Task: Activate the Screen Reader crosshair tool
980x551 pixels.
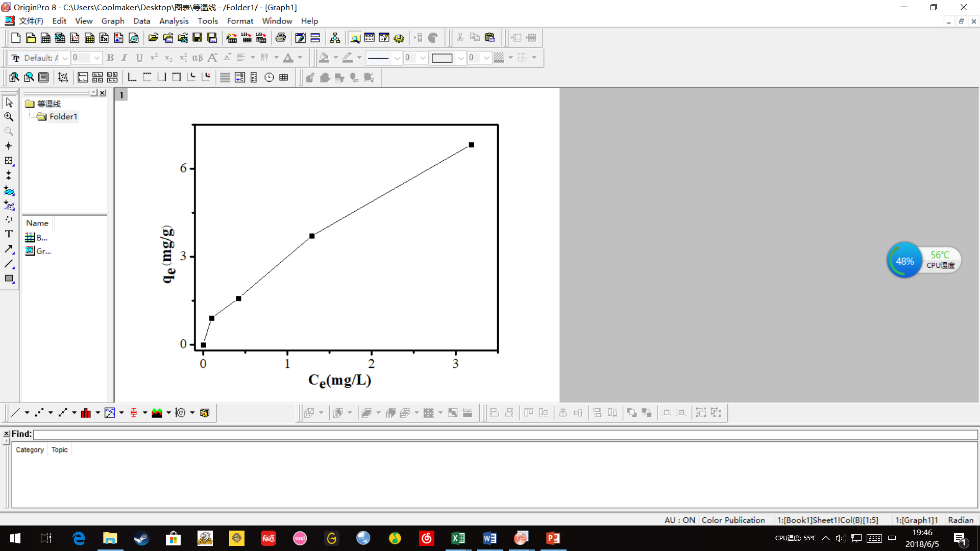Action: [9, 146]
